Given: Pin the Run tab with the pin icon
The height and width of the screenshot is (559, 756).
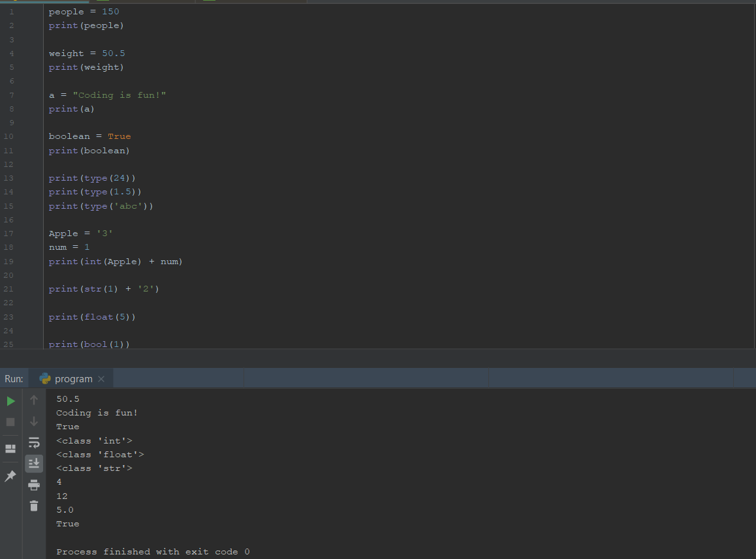Looking at the screenshot, I should coord(10,477).
